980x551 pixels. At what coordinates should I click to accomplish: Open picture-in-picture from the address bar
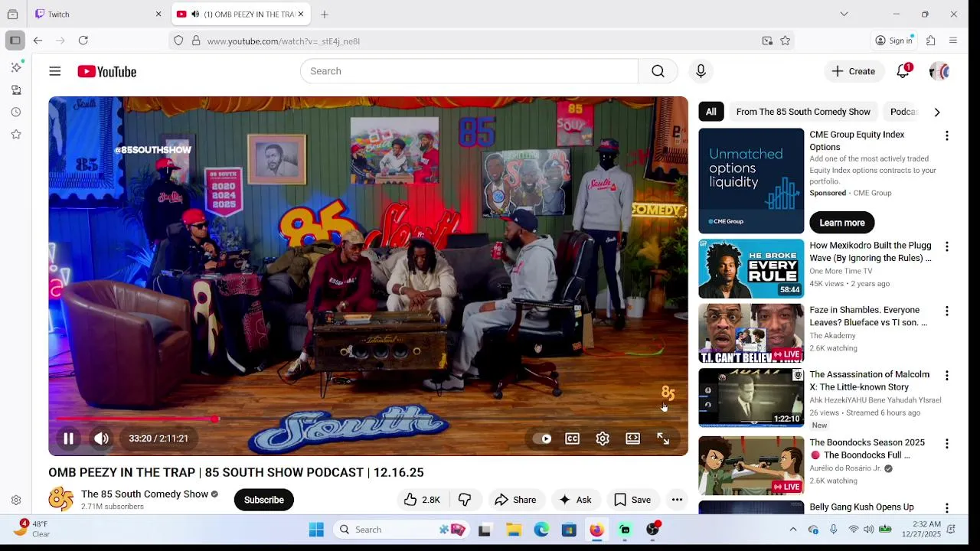767,41
